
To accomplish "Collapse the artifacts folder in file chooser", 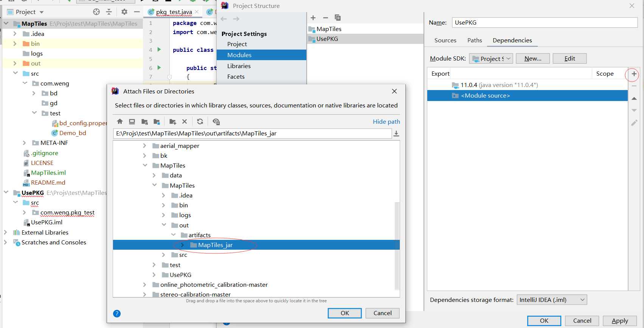I will click(174, 235).
